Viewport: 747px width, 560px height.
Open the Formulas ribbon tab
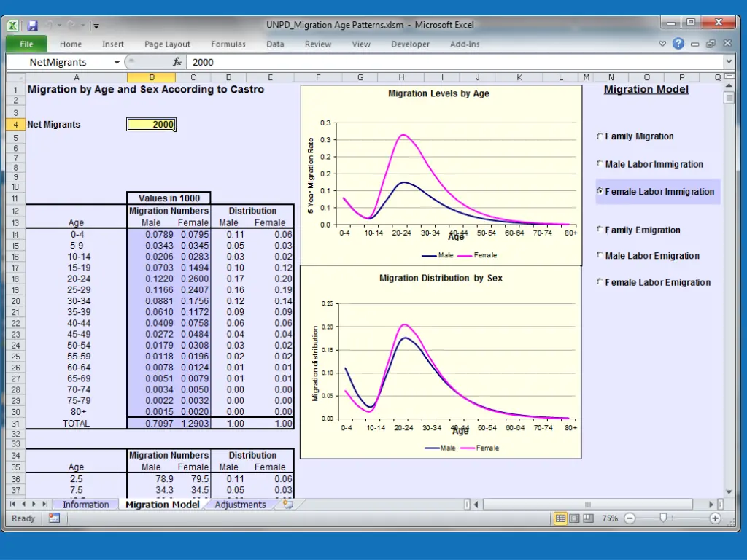228,44
